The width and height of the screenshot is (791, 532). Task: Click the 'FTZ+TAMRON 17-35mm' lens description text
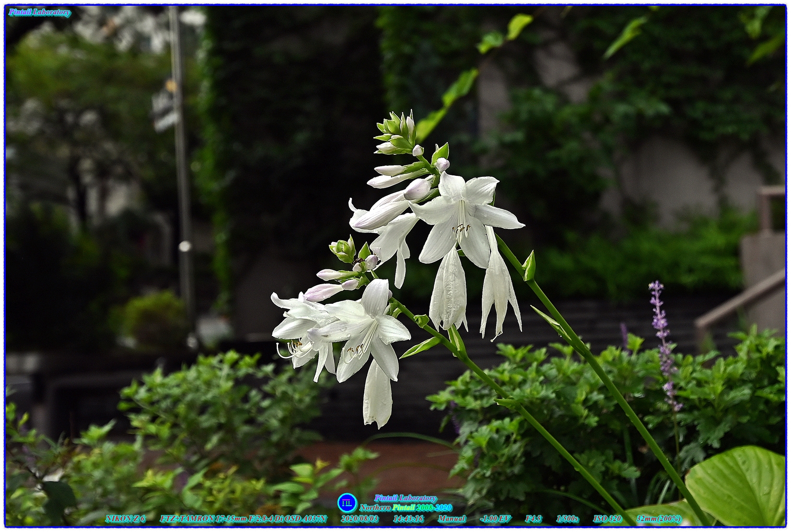click(x=243, y=519)
